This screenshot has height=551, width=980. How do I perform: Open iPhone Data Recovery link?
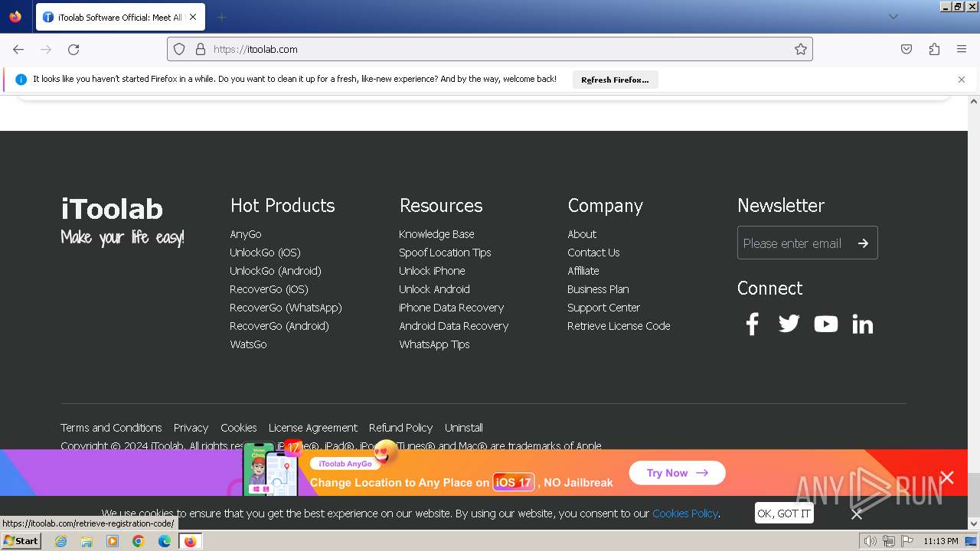[x=451, y=308]
